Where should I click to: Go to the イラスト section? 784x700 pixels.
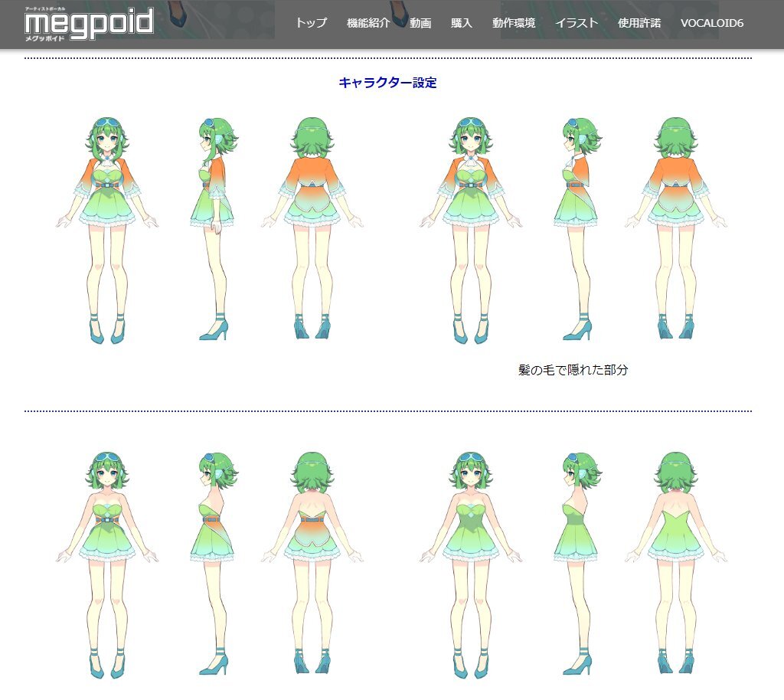pos(576,23)
